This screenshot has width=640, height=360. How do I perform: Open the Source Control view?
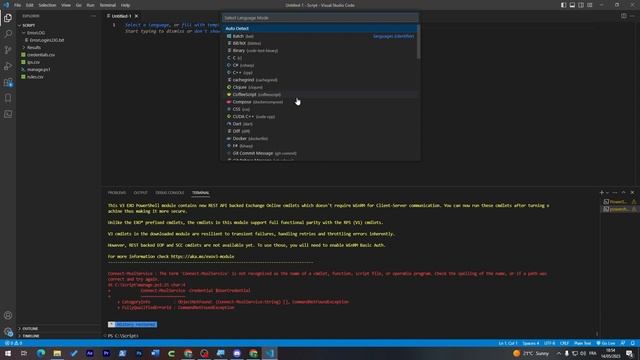pos(8,50)
